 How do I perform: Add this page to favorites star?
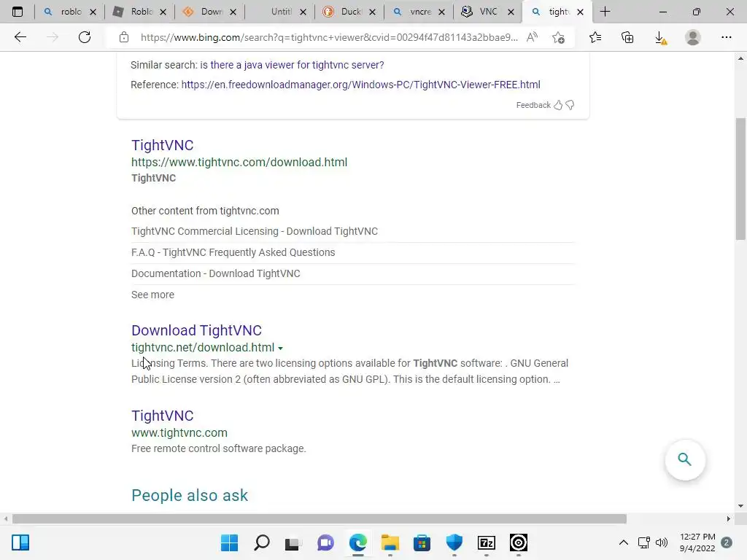[x=558, y=37]
